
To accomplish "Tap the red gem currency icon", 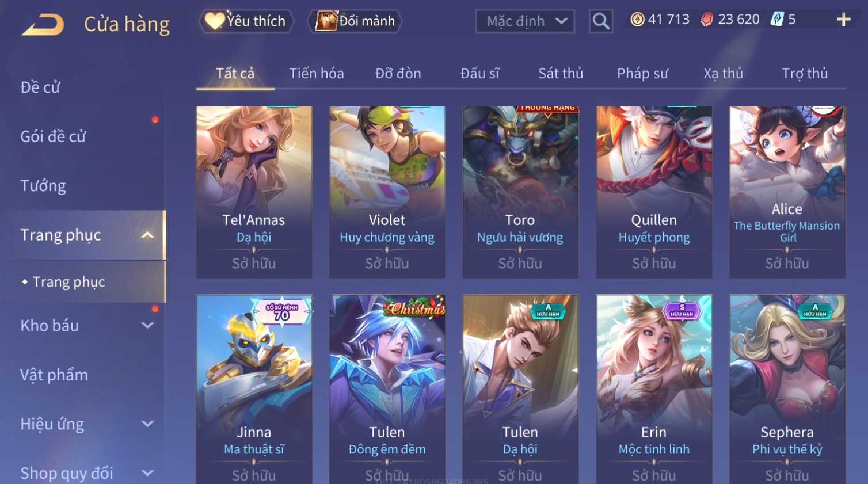I will click(x=707, y=20).
